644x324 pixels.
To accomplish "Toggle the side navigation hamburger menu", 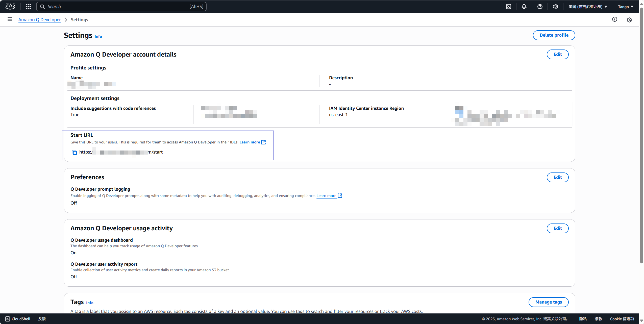I will tap(10, 19).
